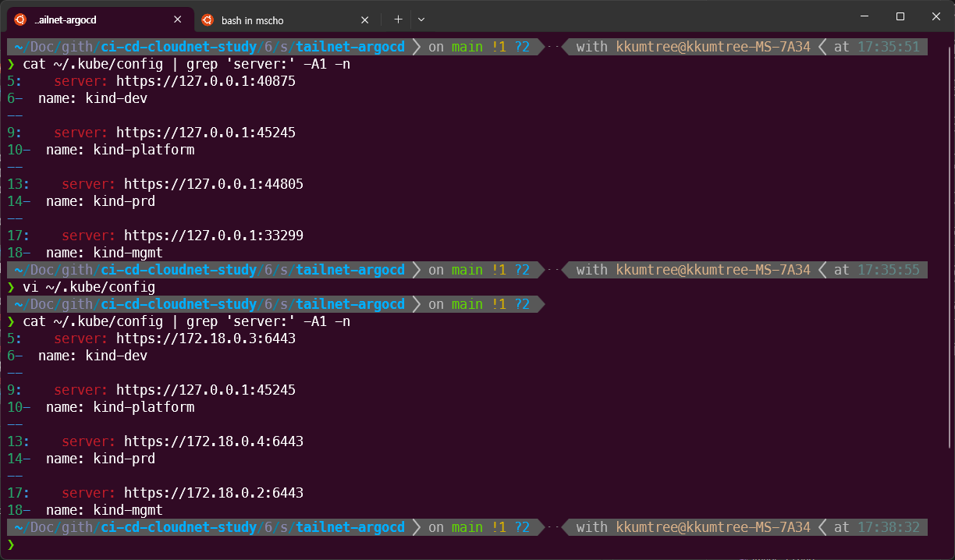955x560 pixels.
Task: Minimize the terminal window
Action: pyautogui.click(x=864, y=16)
